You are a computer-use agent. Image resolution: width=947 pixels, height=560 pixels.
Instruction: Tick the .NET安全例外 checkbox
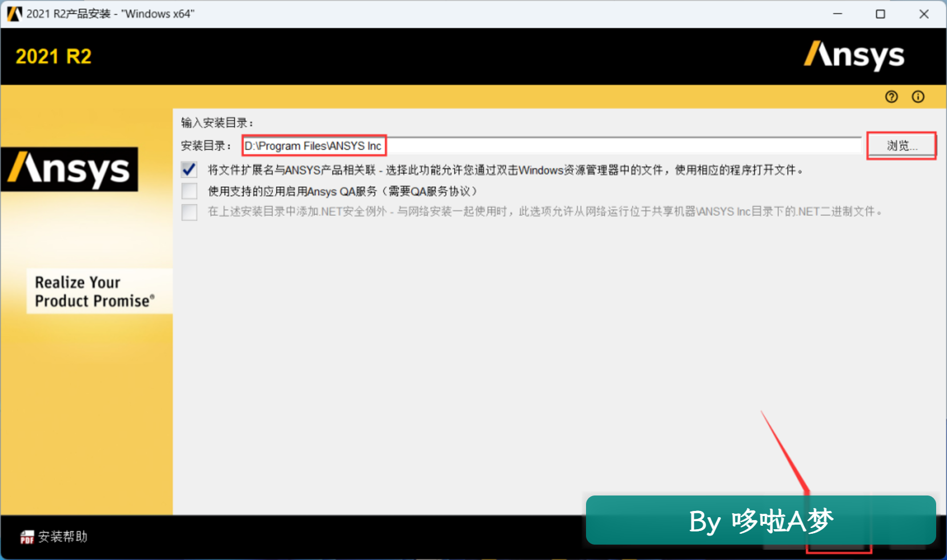189,212
